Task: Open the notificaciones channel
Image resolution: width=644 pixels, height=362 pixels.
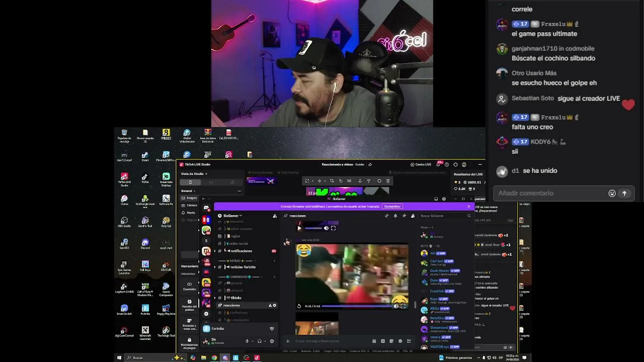Action: tap(240, 251)
